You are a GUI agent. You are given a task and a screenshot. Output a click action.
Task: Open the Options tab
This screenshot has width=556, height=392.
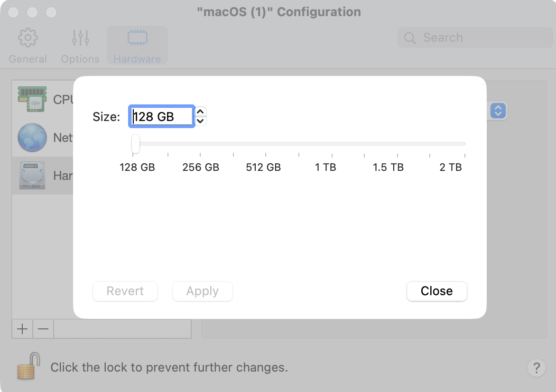pyautogui.click(x=80, y=46)
